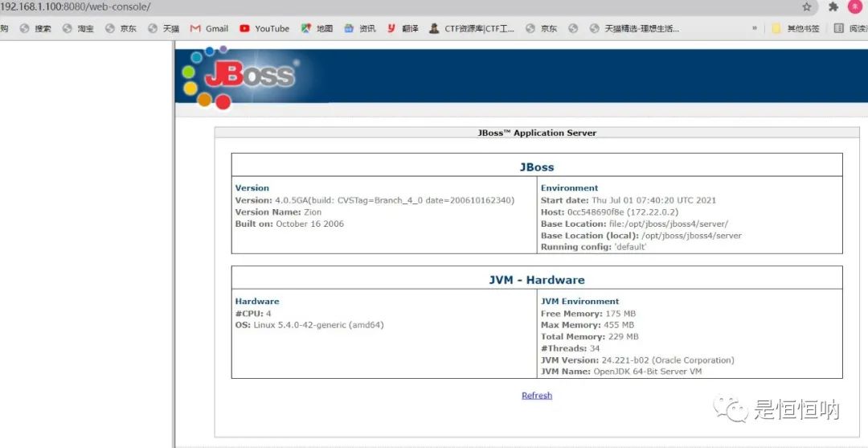Click the Version Name: Zion text
This screenshot has height=448, width=868.
pyautogui.click(x=278, y=212)
